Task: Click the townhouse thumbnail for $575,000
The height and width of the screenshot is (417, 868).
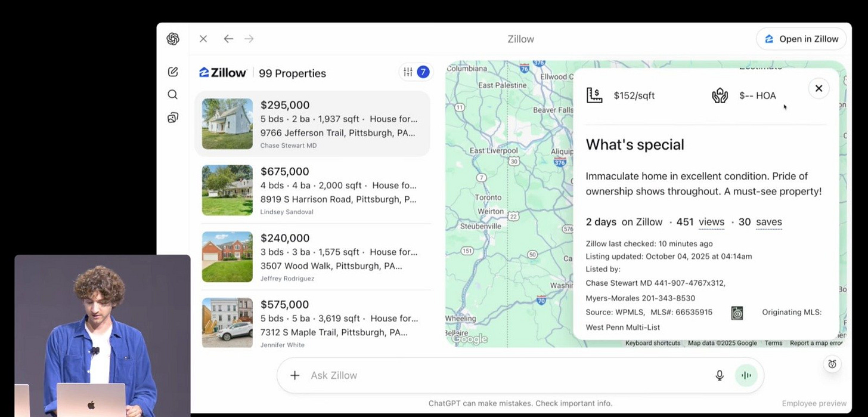Action: click(x=227, y=323)
